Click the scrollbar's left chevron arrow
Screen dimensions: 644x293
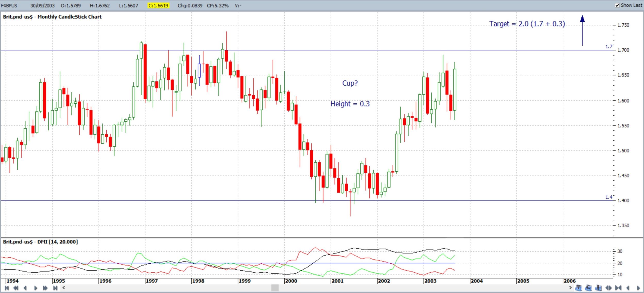coord(64,288)
